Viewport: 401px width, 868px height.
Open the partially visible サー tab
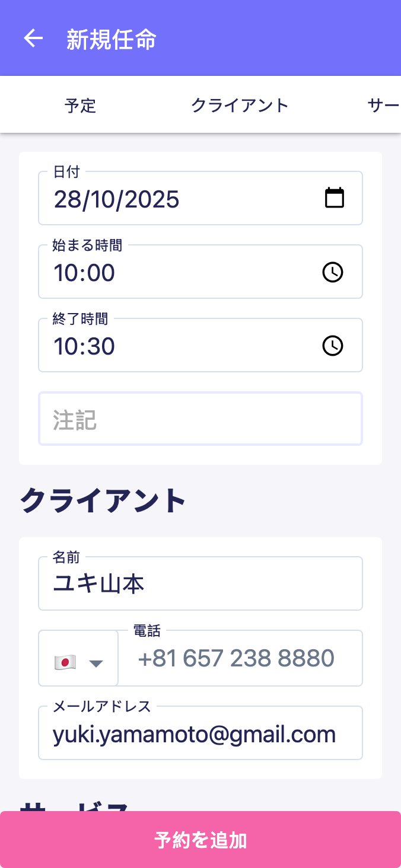tap(383, 106)
